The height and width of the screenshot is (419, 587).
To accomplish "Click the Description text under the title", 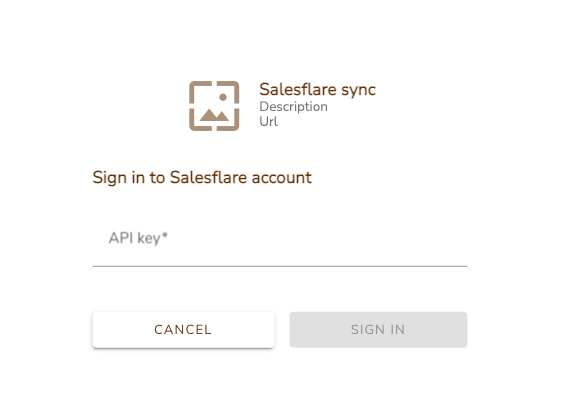I will click(x=294, y=107).
